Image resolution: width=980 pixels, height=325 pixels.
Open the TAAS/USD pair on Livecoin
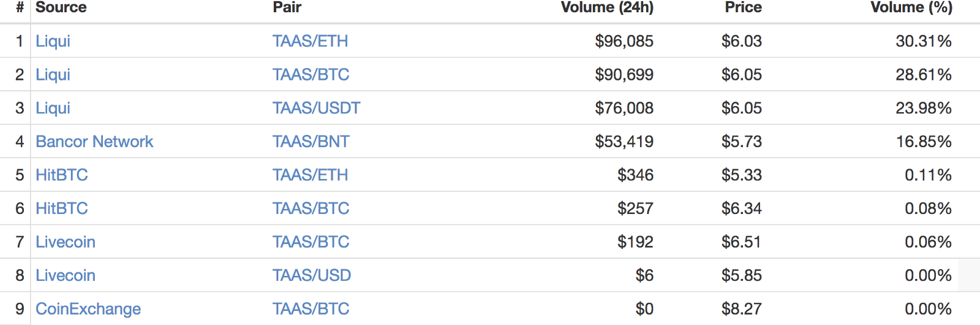(311, 275)
